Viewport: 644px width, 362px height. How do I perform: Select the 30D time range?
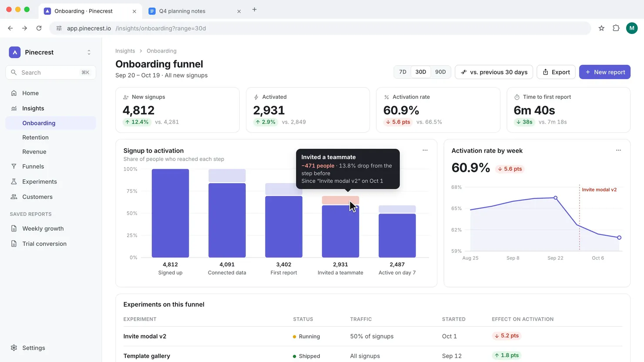tap(421, 72)
